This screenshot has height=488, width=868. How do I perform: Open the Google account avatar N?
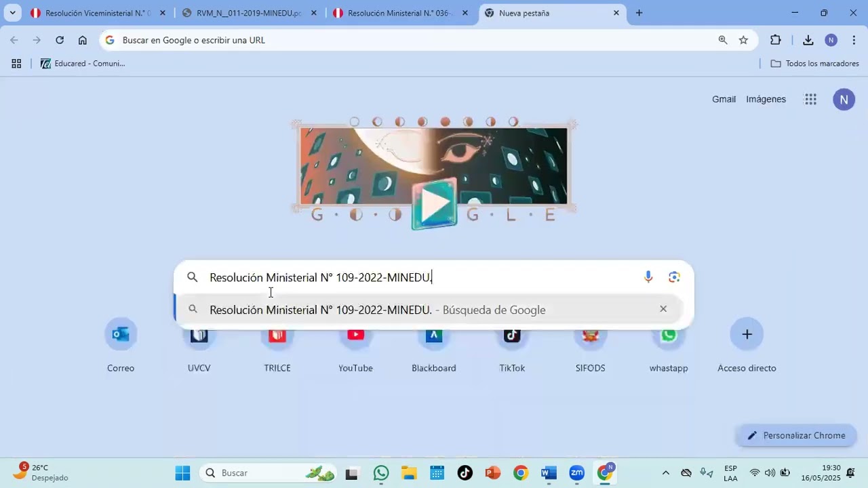click(x=844, y=100)
